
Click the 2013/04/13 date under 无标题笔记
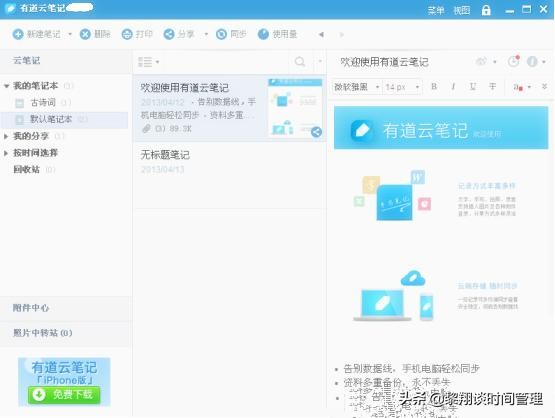pos(162,170)
